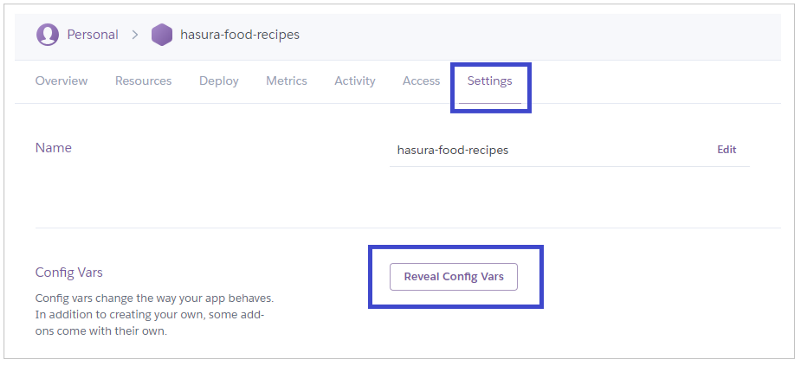Screen dimensions: 800x365
Task: Switch to the Overview tab
Action: pos(61,81)
